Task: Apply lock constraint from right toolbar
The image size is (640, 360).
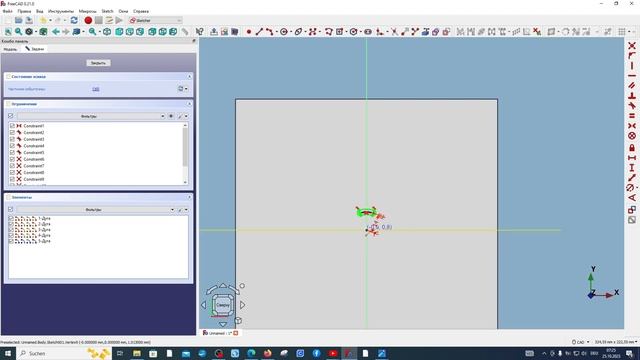Action: (x=632, y=147)
